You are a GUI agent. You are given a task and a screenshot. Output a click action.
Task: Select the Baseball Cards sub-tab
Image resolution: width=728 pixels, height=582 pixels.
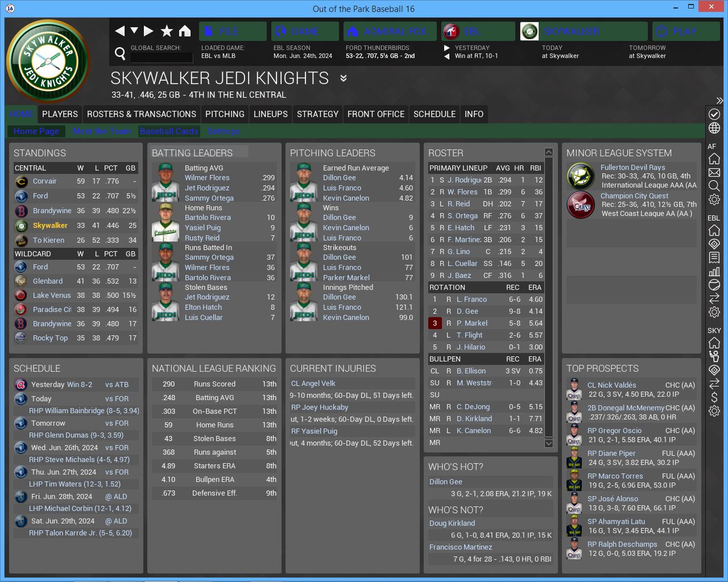pyautogui.click(x=169, y=131)
